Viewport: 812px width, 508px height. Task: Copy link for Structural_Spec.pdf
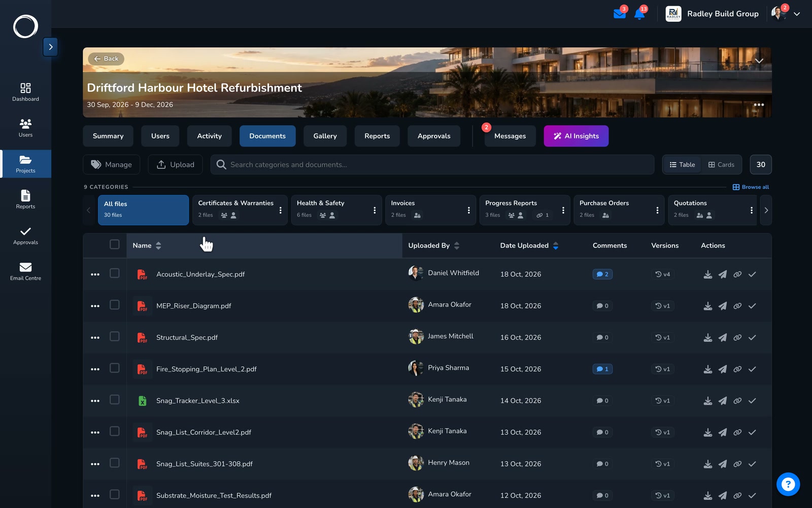737,337
